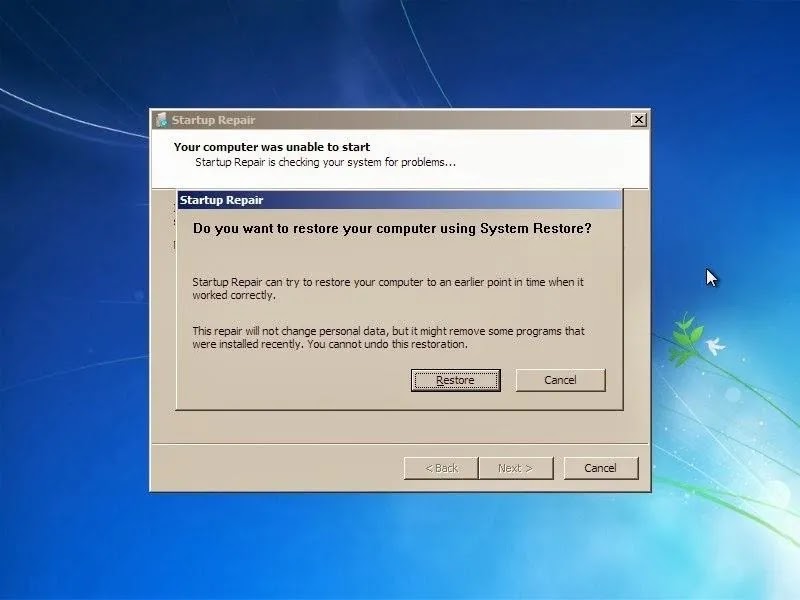Click the 'restore your computer to an earlier point' paragraph
This screenshot has height=600, width=800.
coord(388,288)
